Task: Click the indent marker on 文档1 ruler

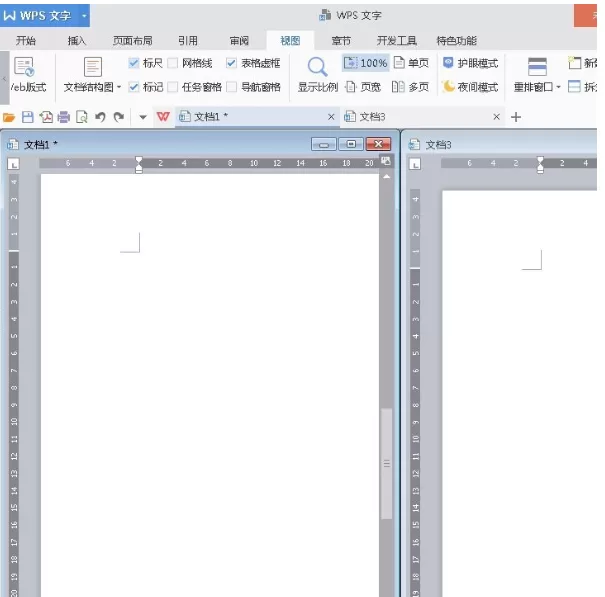Action: [x=139, y=165]
